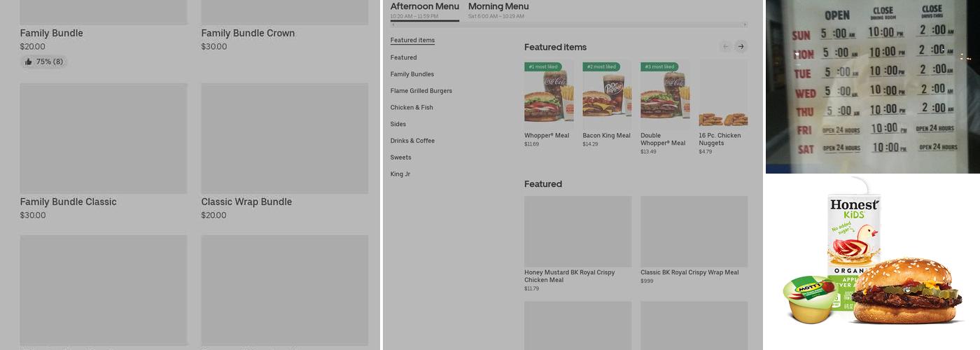Image resolution: width=980 pixels, height=350 pixels.
Task: Open Classic BK Royal Crispy Wrap Meal card
Action: [x=694, y=240]
